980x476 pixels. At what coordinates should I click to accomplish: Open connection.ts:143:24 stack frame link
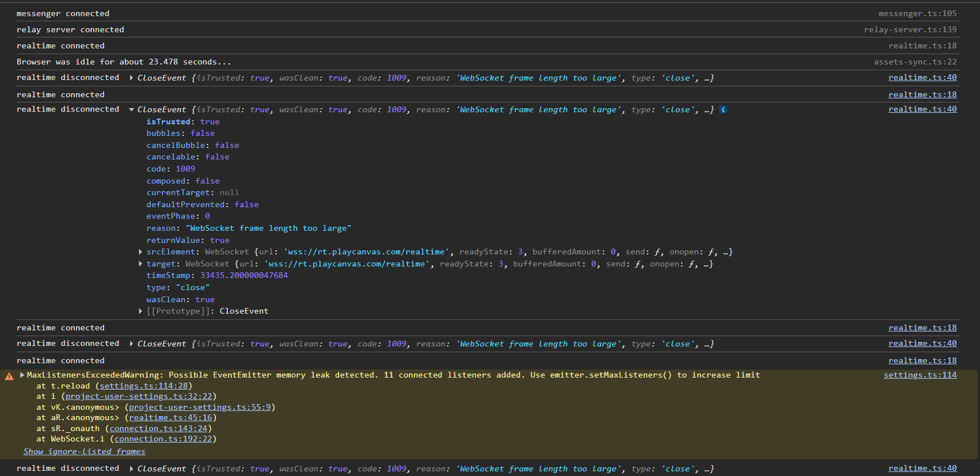tap(158, 428)
